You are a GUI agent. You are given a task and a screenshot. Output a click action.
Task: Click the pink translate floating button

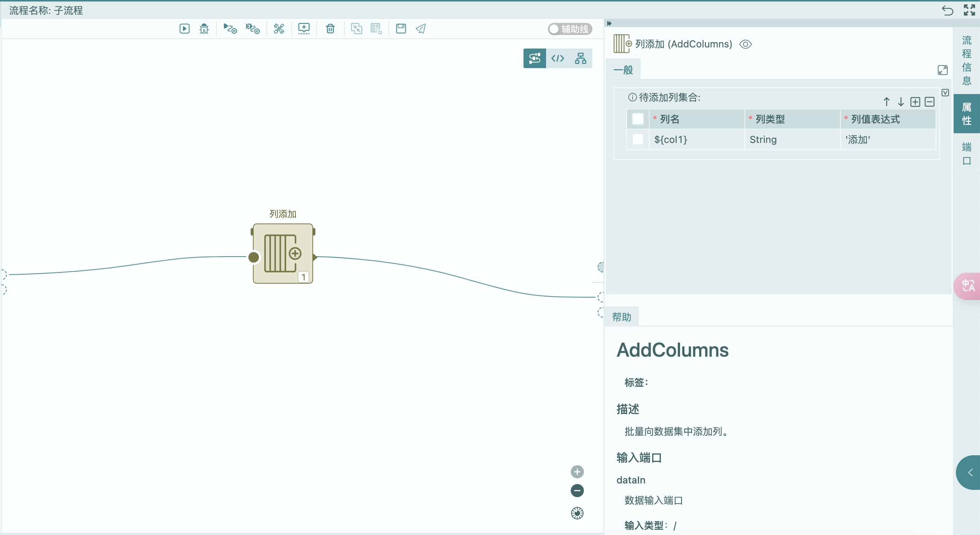pos(968,286)
